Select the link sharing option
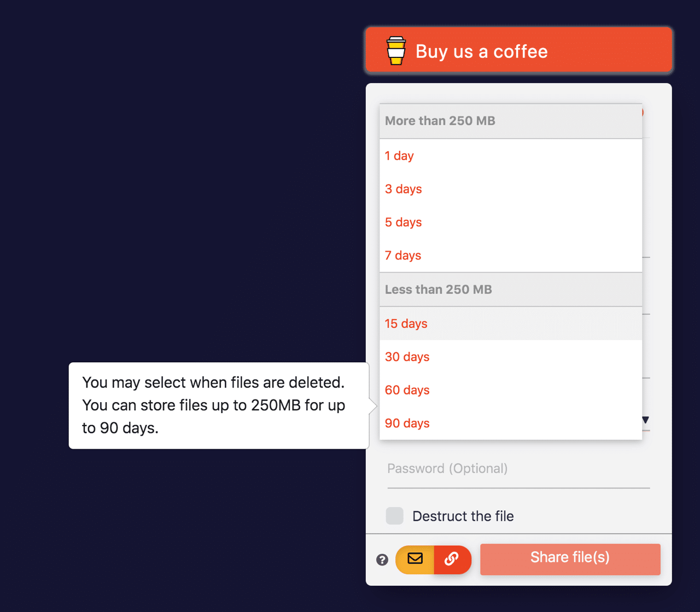Screen dimensions: 700x612 tap(452, 560)
